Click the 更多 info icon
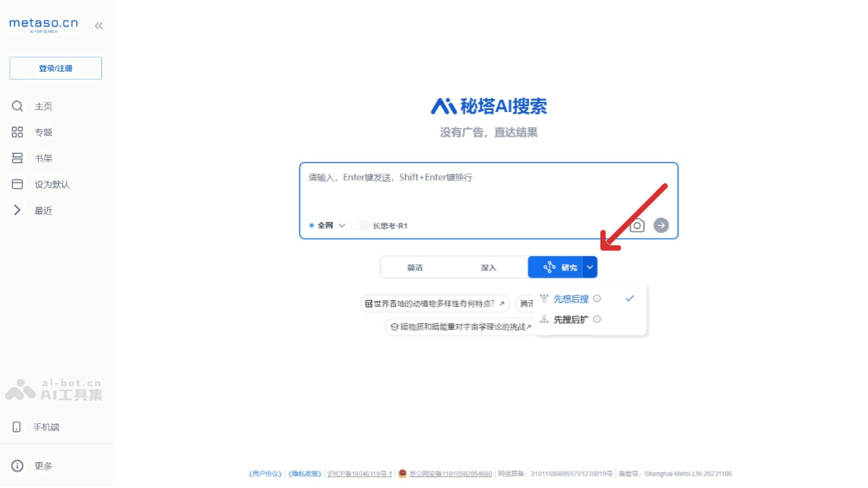 pyautogui.click(x=17, y=466)
